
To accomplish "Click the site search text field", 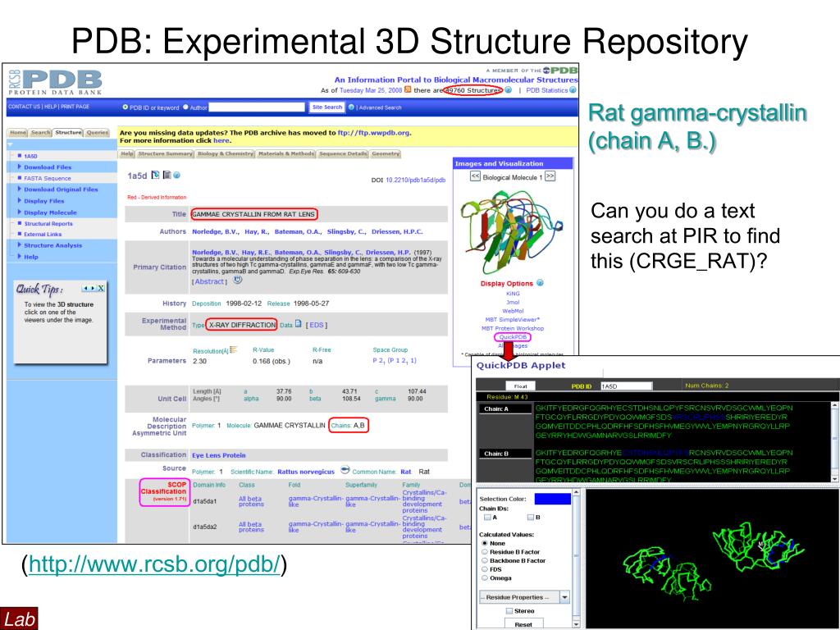I will (256, 107).
